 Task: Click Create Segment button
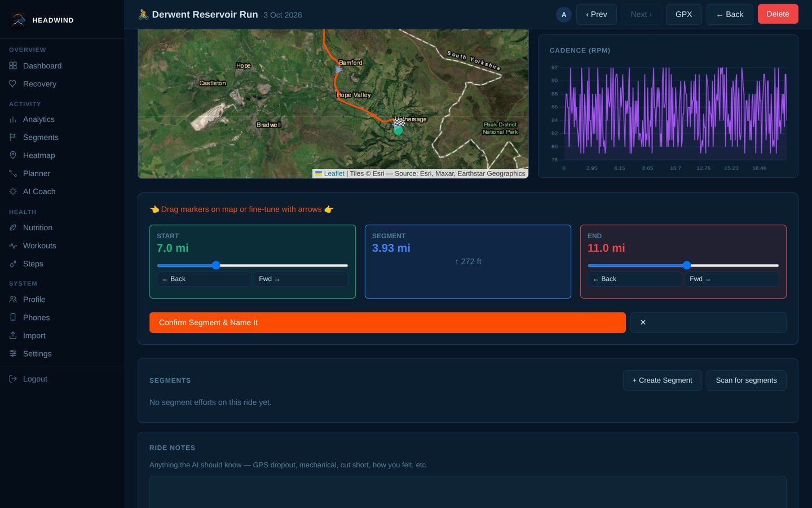pyautogui.click(x=663, y=380)
